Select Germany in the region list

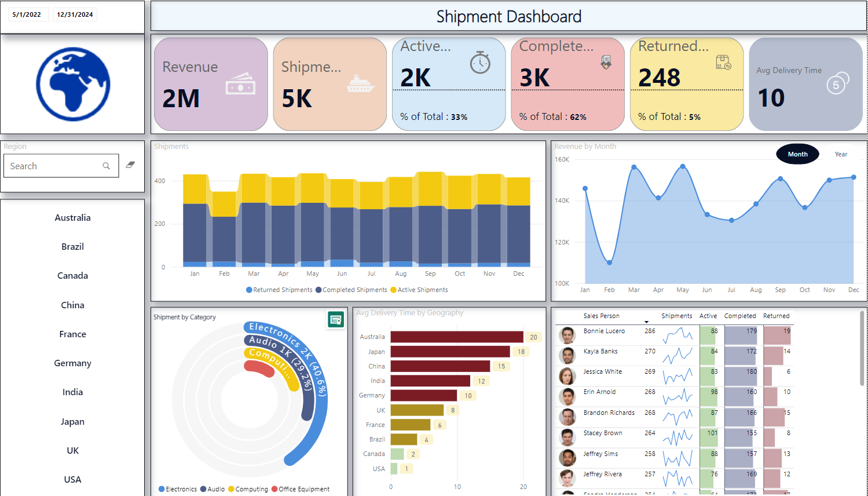click(x=72, y=363)
